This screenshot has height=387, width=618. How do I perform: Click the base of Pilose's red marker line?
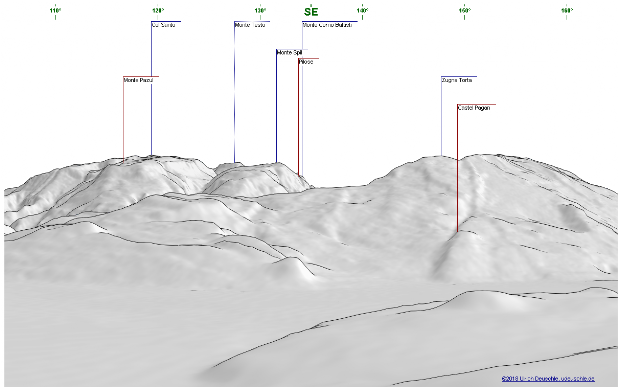click(x=298, y=175)
